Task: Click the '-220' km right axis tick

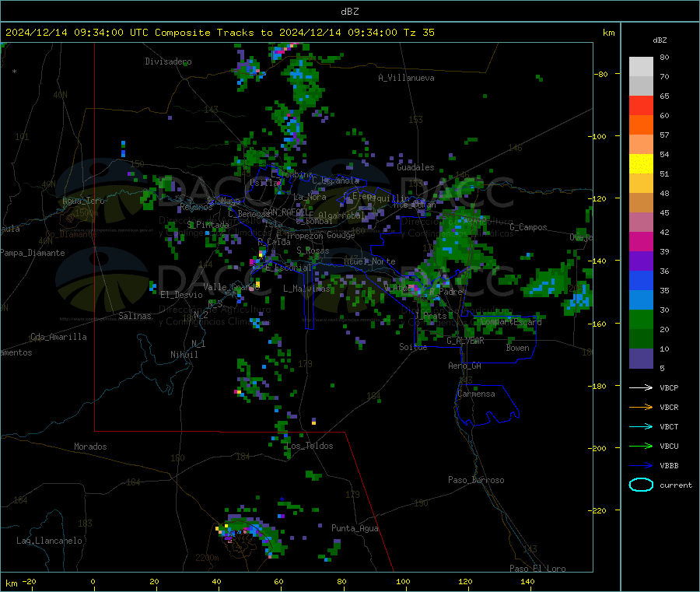Action: (x=599, y=510)
